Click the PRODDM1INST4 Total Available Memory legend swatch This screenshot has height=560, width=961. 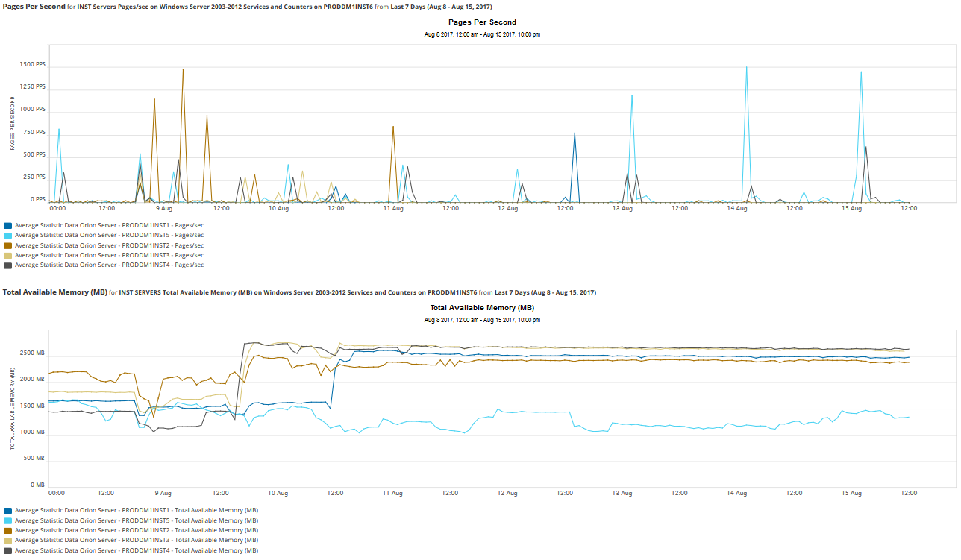coord(7,550)
